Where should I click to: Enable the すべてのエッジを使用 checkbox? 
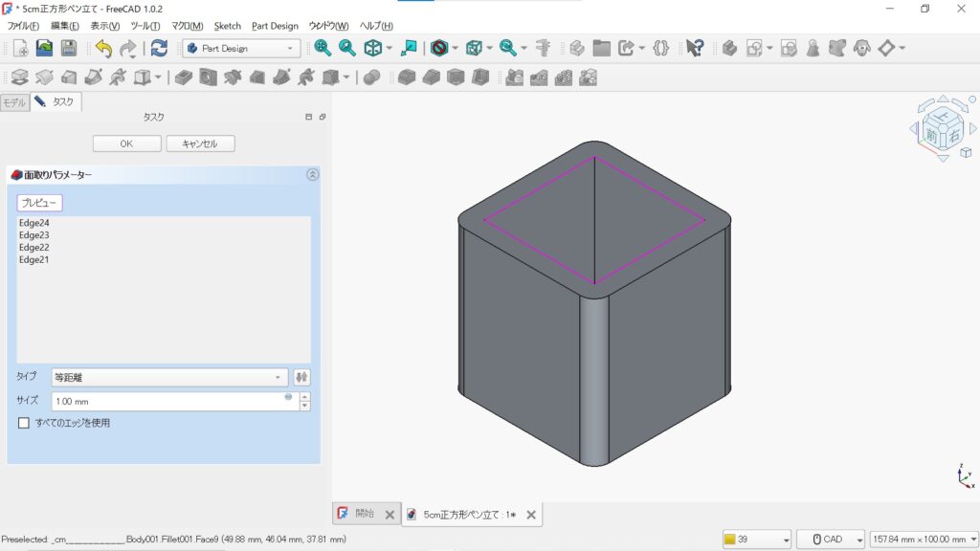point(24,422)
